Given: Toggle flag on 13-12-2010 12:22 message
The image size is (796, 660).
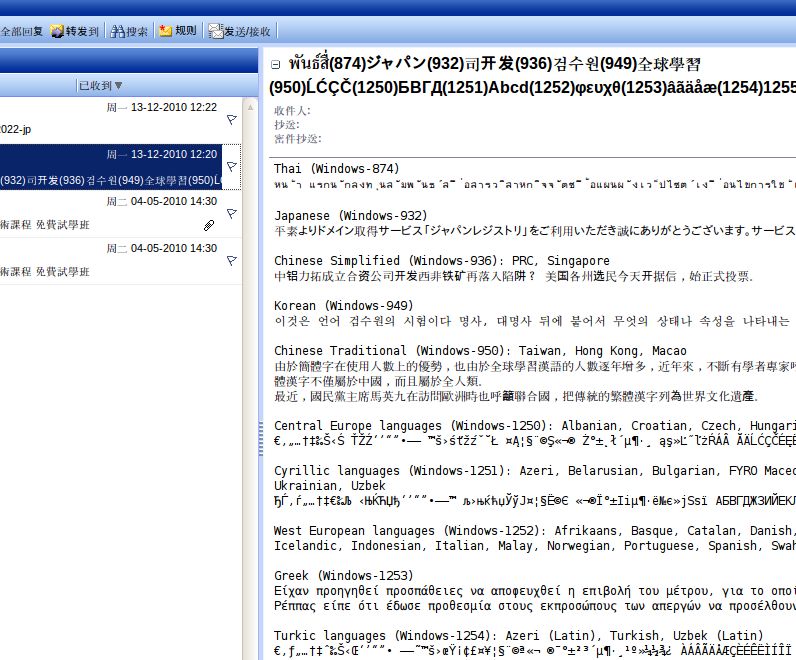Looking at the screenshot, I should point(231,120).
